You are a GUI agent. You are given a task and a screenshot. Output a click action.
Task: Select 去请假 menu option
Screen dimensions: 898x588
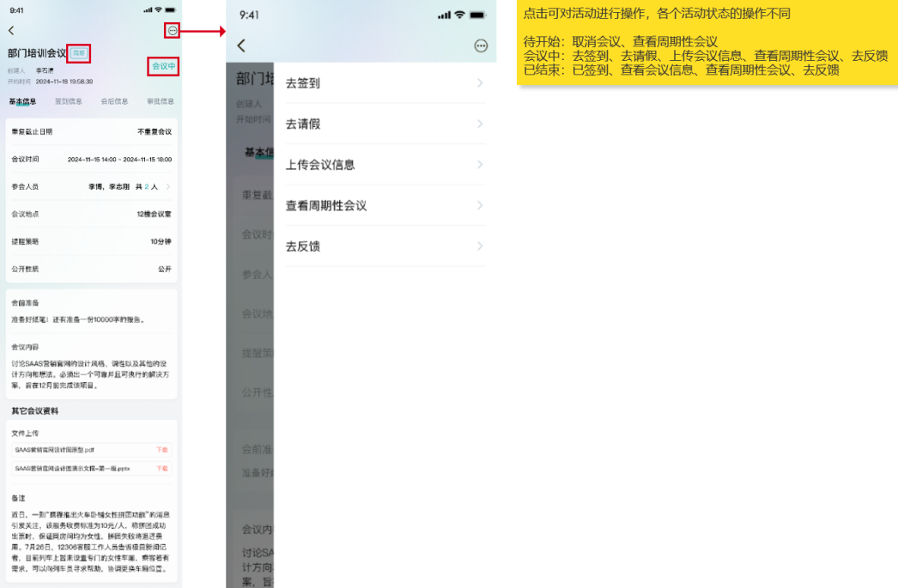(384, 124)
